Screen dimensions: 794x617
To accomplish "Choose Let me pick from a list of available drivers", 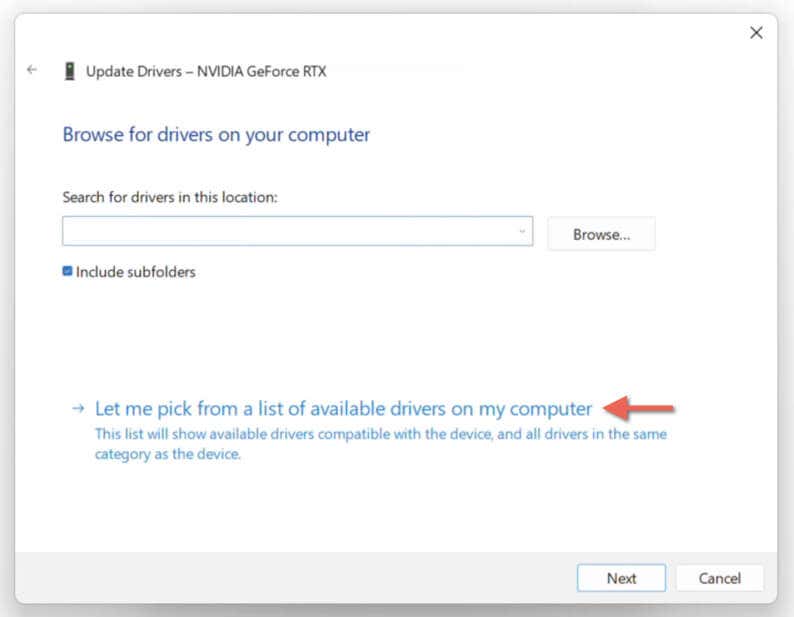I will coord(343,409).
